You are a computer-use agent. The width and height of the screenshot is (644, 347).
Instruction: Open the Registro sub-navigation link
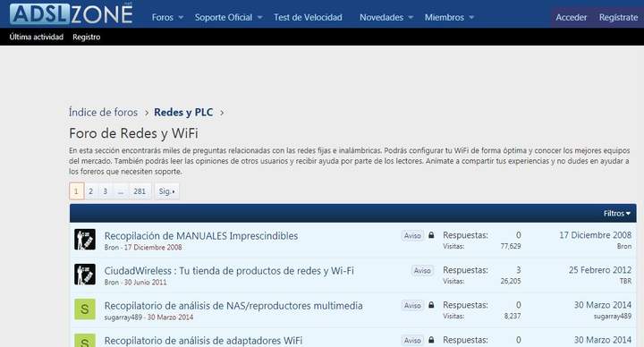[86, 37]
